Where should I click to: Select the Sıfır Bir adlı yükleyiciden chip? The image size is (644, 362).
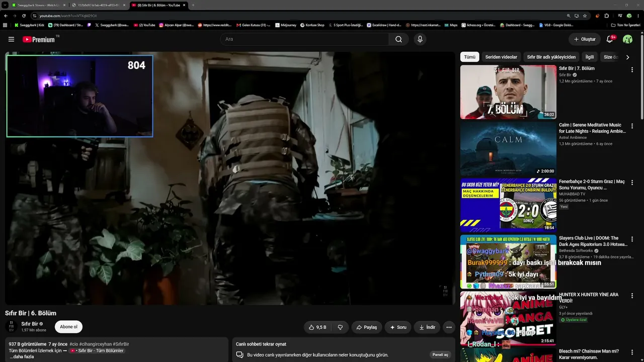click(551, 57)
